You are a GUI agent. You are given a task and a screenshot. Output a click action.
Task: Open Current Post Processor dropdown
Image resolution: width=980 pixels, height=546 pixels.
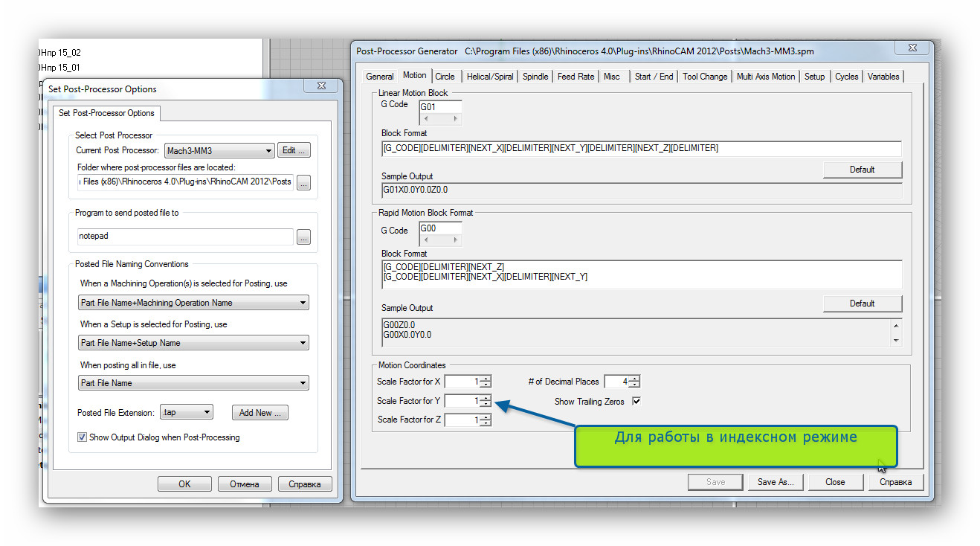coord(219,151)
